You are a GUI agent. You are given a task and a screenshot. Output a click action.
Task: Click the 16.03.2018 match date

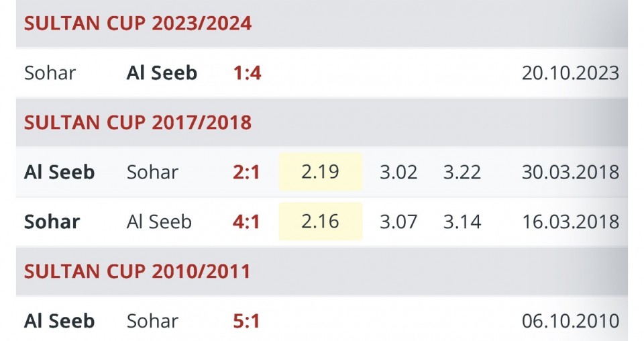(570, 222)
